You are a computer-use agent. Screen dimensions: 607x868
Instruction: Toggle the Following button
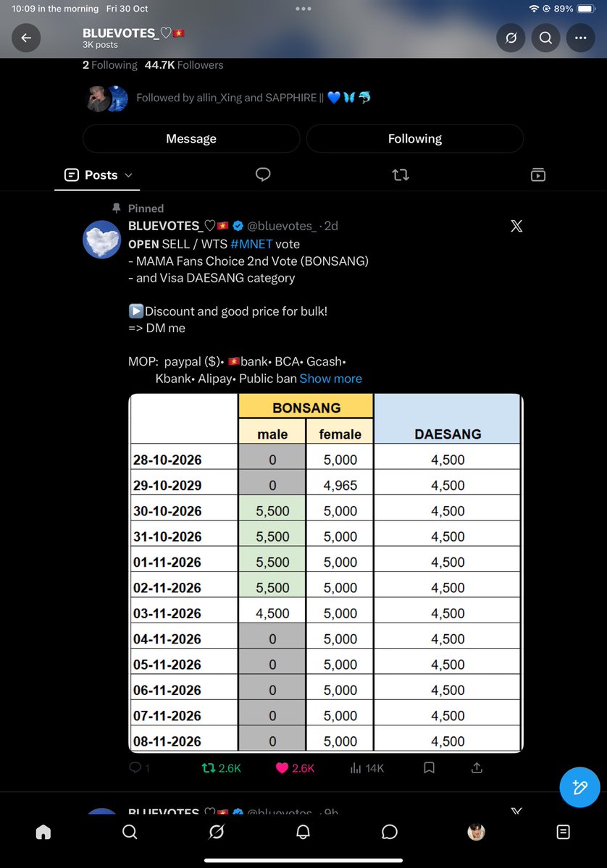pos(415,138)
